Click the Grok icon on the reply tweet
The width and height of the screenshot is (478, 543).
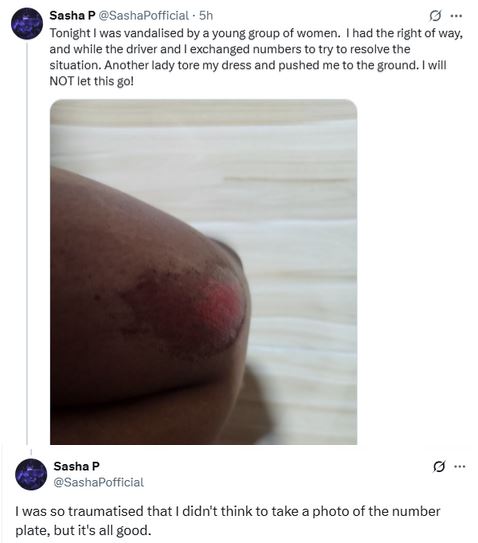coord(439,466)
